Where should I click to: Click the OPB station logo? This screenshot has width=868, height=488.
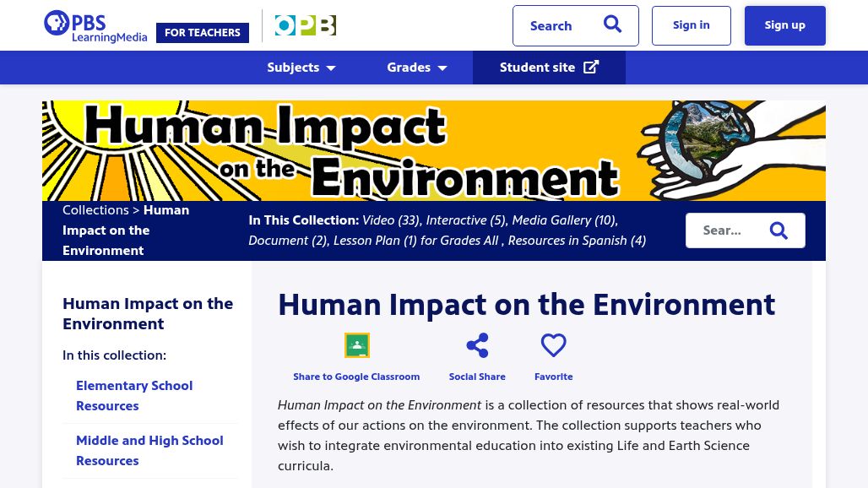click(305, 25)
